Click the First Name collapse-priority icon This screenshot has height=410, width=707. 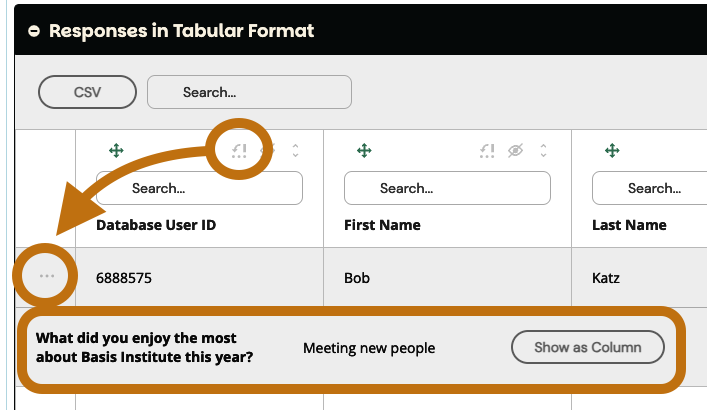pos(487,151)
